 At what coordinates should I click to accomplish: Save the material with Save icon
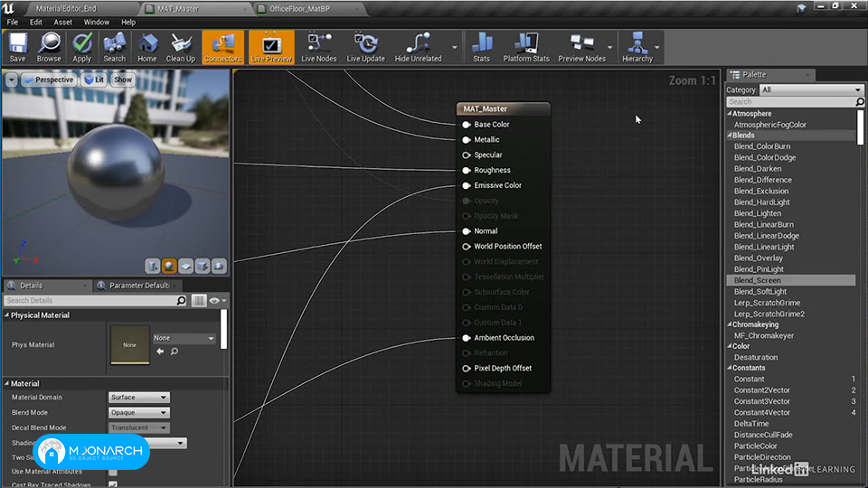18,47
